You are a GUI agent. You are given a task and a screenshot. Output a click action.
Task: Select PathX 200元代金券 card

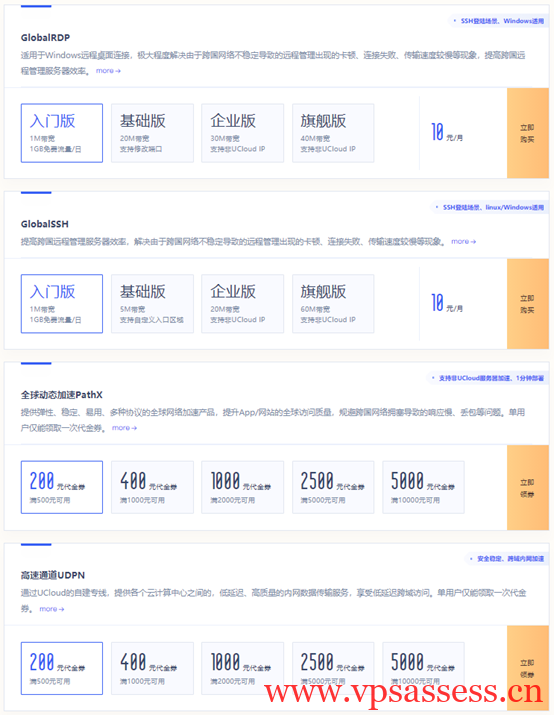click(x=62, y=487)
